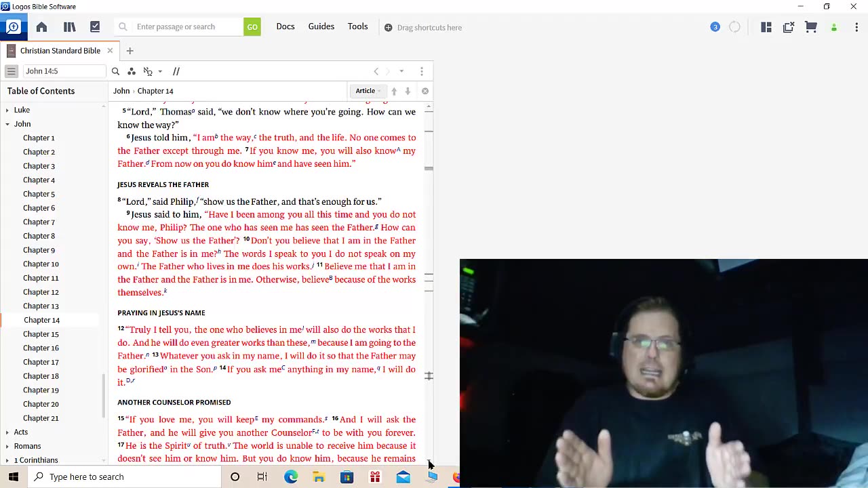Viewport: 868px width, 488px height.
Task: Click the close all panels icon
Action: click(x=789, y=27)
